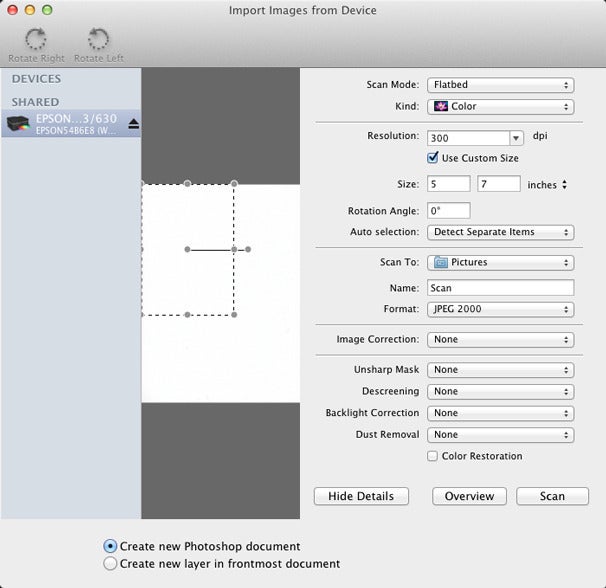Click the red close window button

coord(12,10)
